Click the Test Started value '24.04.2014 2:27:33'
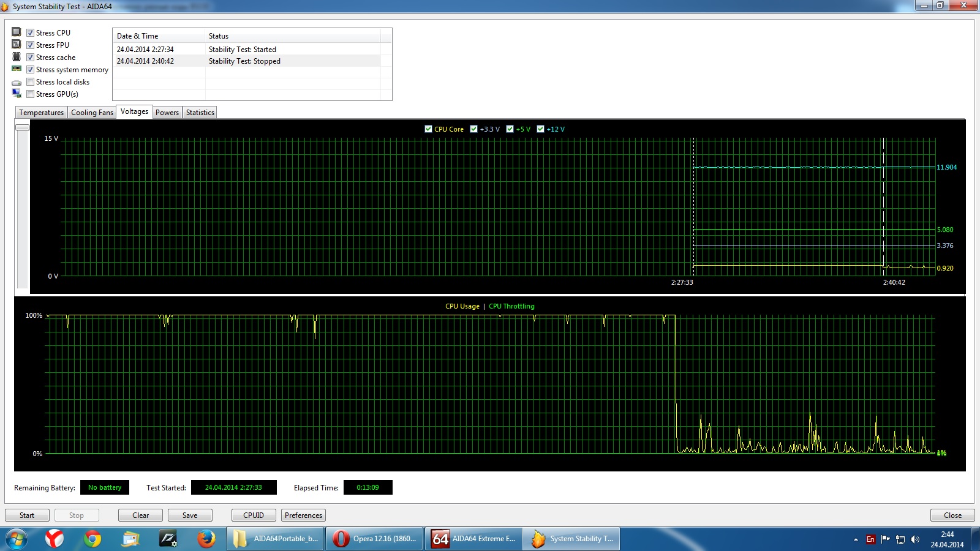 coord(233,487)
